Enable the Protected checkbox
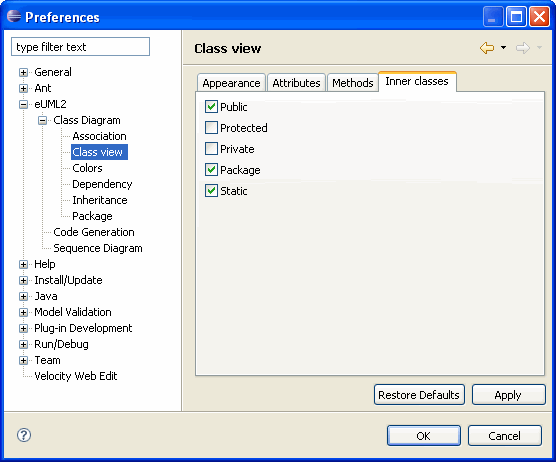Viewport: 556px width, 462px height. (211, 128)
